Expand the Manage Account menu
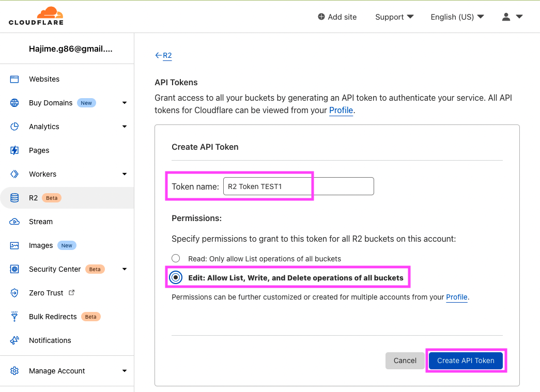The width and height of the screenshot is (540, 392). click(x=124, y=371)
